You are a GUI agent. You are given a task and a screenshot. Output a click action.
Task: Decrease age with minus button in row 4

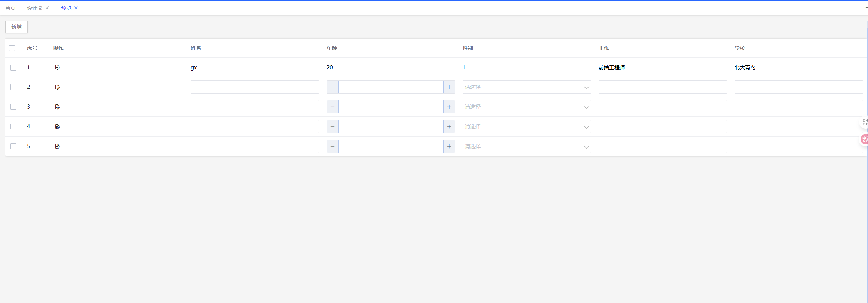coord(332,126)
